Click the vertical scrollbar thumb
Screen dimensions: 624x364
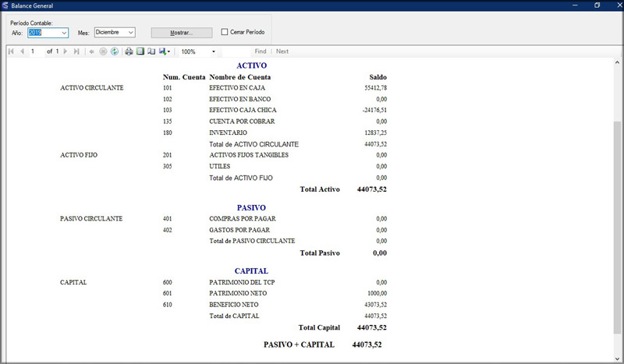point(617,228)
